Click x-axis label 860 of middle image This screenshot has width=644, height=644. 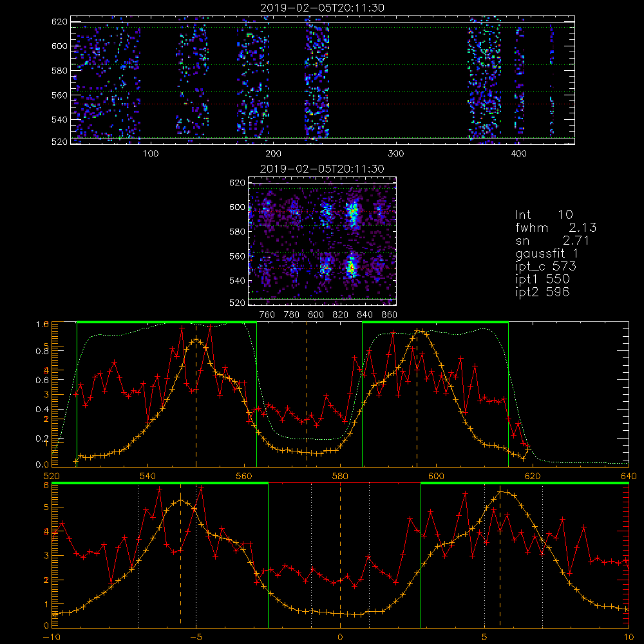390,315
